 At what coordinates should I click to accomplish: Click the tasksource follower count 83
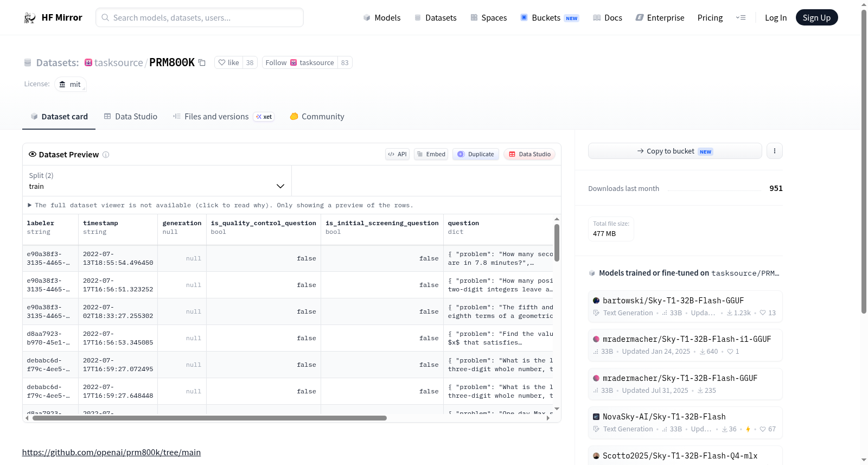(x=345, y=62)
